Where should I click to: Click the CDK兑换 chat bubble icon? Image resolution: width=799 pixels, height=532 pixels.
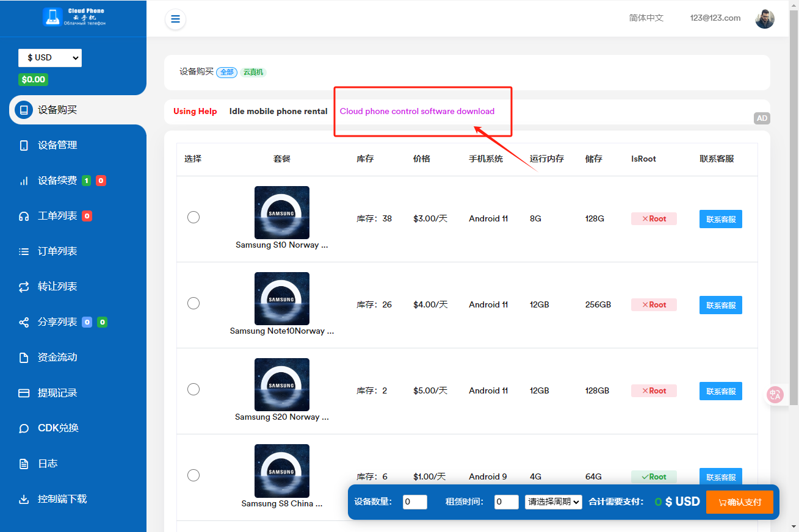click(24, 428)
